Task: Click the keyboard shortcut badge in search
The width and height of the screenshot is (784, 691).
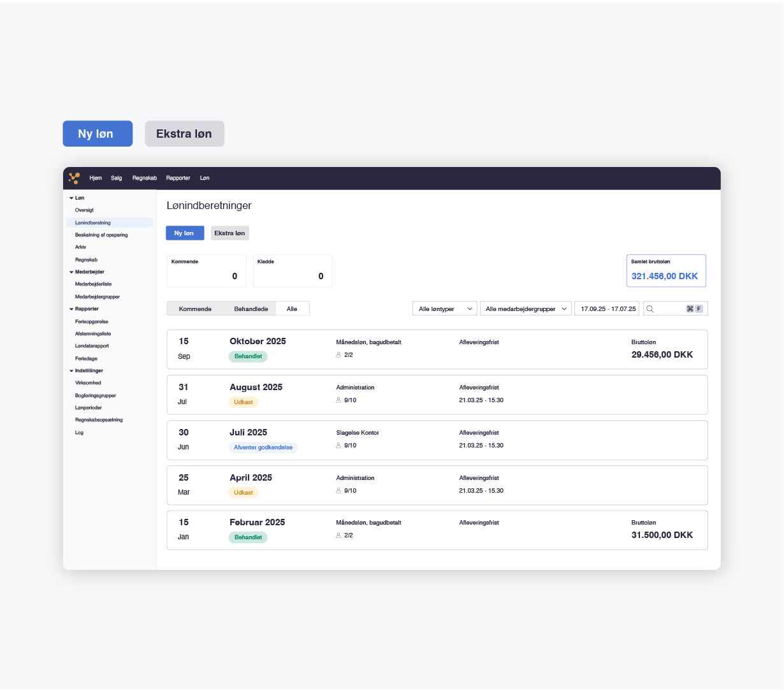Action: click(x=694, y=309)
